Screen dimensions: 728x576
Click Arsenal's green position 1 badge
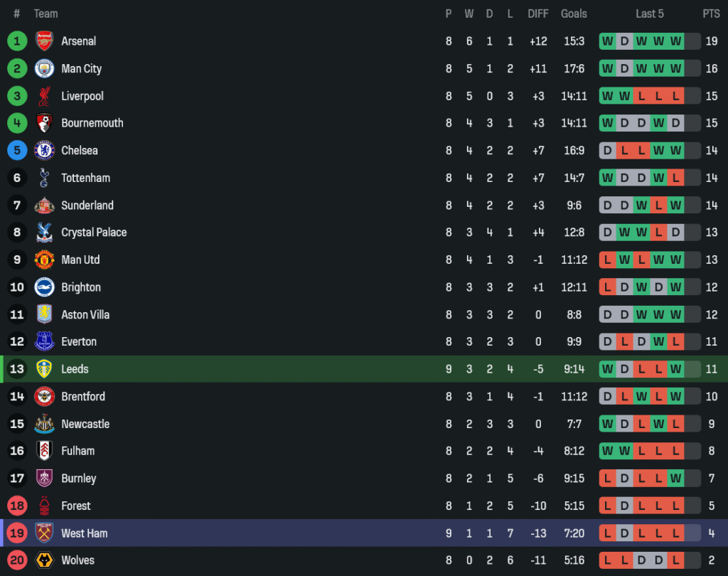pyautogui.click(x=17, y=41)
